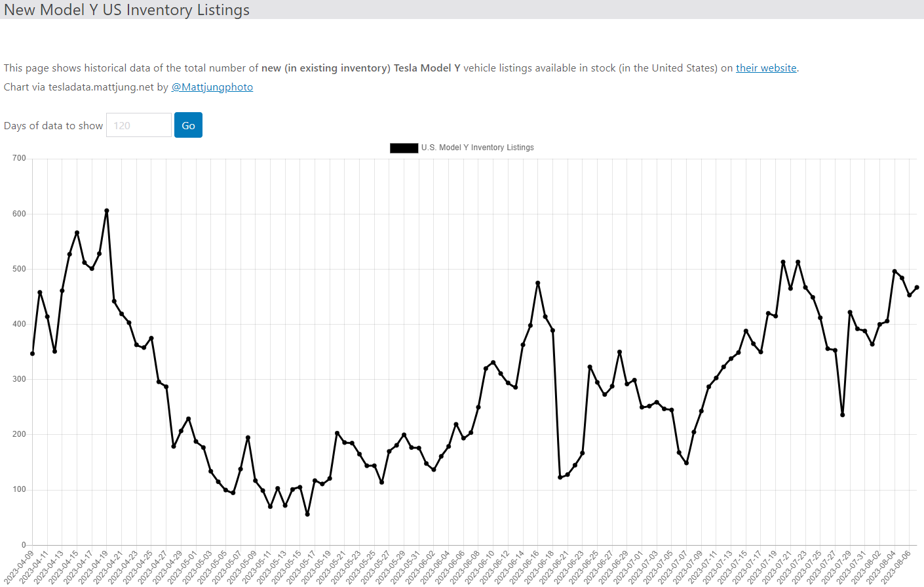Click the y-axis label 500
Screen dimensions: 924x587
coord(19,269)
